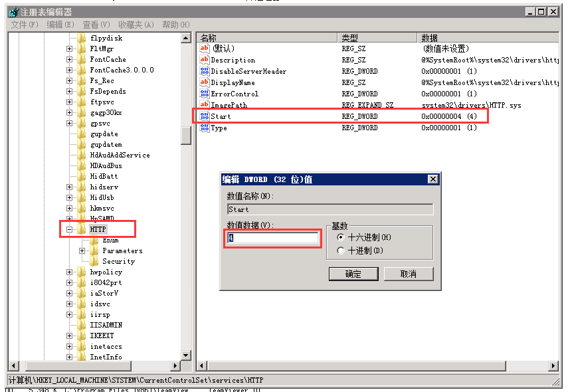This screenshot has height=392, width=568.
Task: Sort by the 名称 column header
Action: pos(267,38)
